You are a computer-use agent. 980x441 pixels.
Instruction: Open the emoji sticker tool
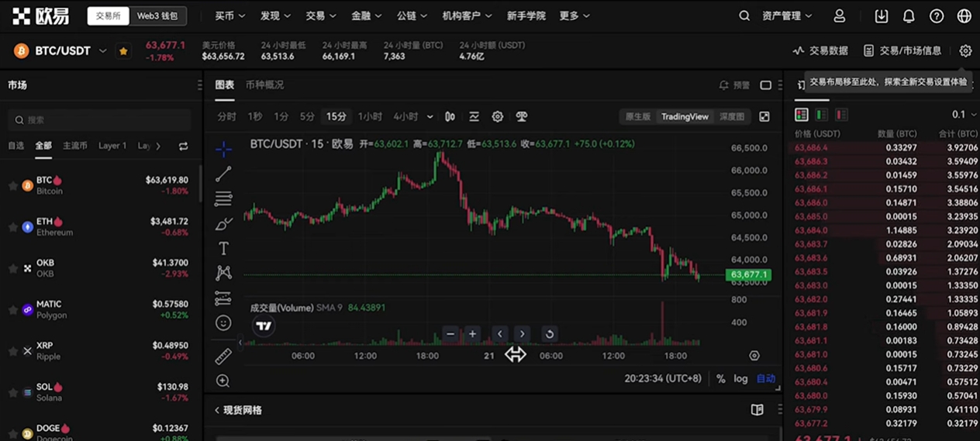pyautogui.click(x=223, y=322)
